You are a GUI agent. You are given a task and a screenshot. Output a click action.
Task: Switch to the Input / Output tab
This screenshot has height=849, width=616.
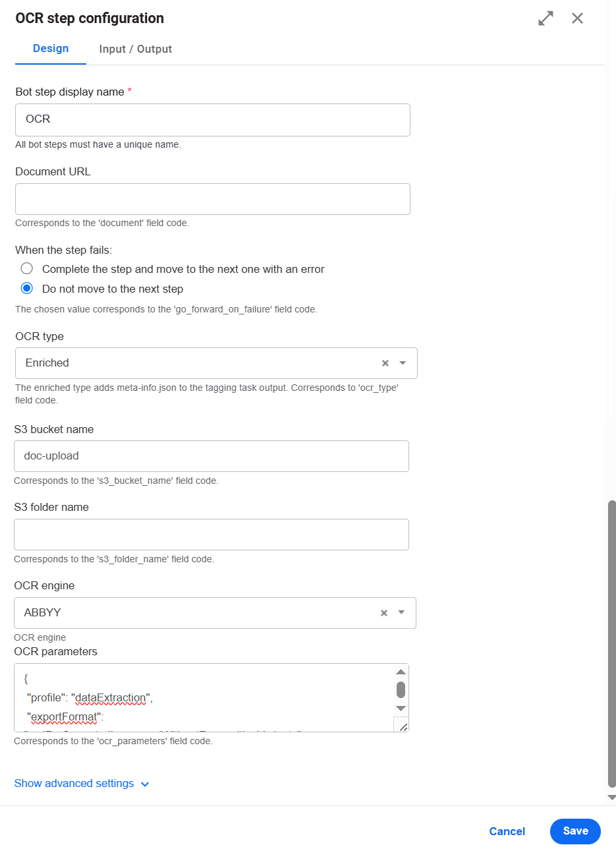click(x=136, y=49)
